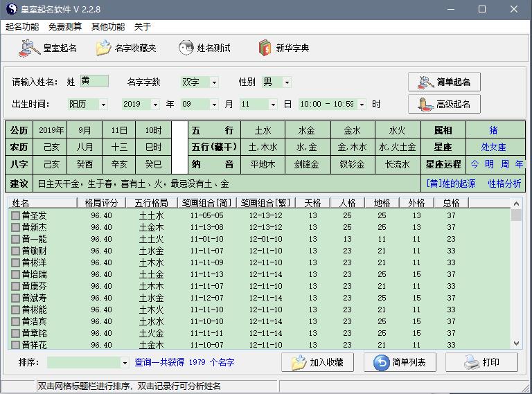Viewport: 532px width, 394px height.
Task: Open the 关于 menu
Action: [x=143, y=27]
